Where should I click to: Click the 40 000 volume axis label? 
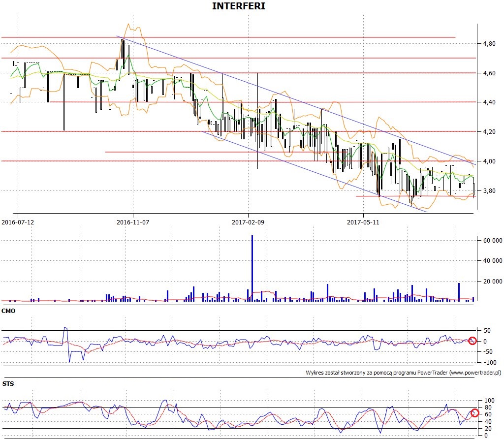point(492,261)
